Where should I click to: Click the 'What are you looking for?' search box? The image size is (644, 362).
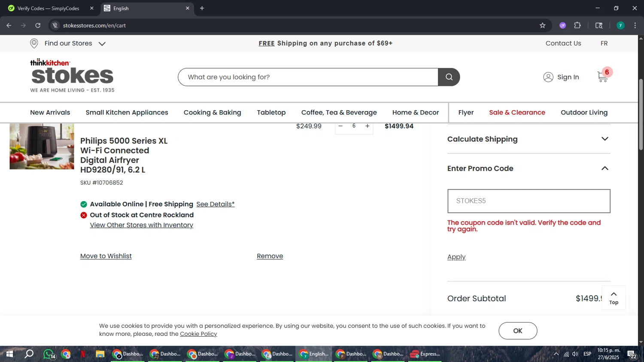click(308, 77)
